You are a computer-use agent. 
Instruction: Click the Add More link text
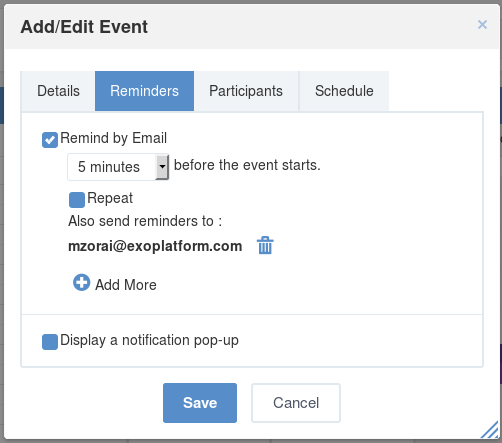coord(126,285)
